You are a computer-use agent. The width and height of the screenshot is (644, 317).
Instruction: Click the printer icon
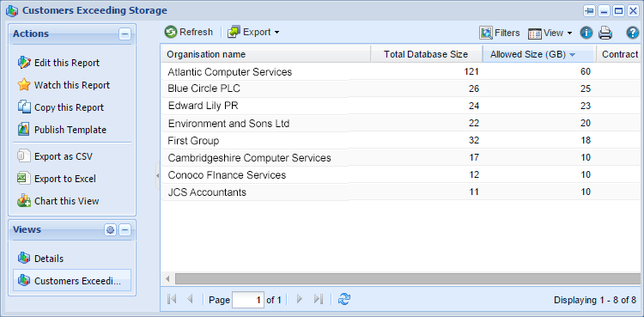[x=605, y=33]
